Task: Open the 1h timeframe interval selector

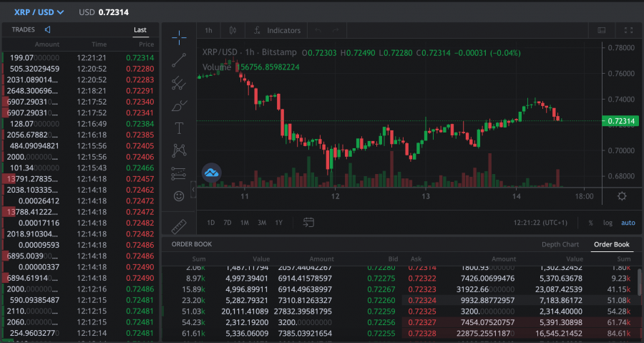Action: pyautogui.click(x=208, y=31)
